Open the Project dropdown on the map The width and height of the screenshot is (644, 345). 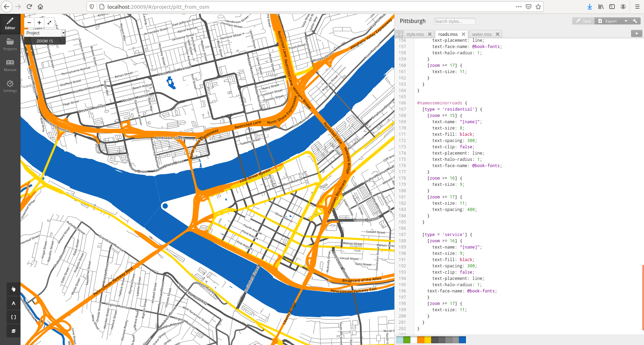45,33
